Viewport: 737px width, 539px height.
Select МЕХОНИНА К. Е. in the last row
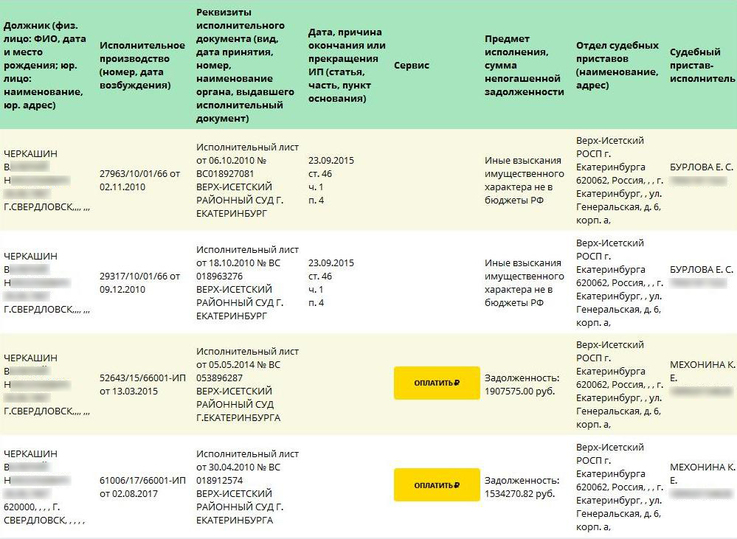click(701, 473)
